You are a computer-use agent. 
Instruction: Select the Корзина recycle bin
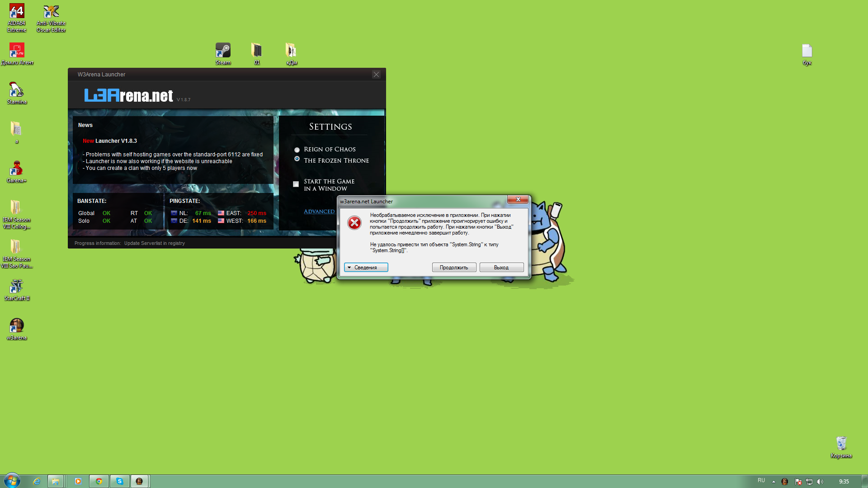click(x=841, y=447)
